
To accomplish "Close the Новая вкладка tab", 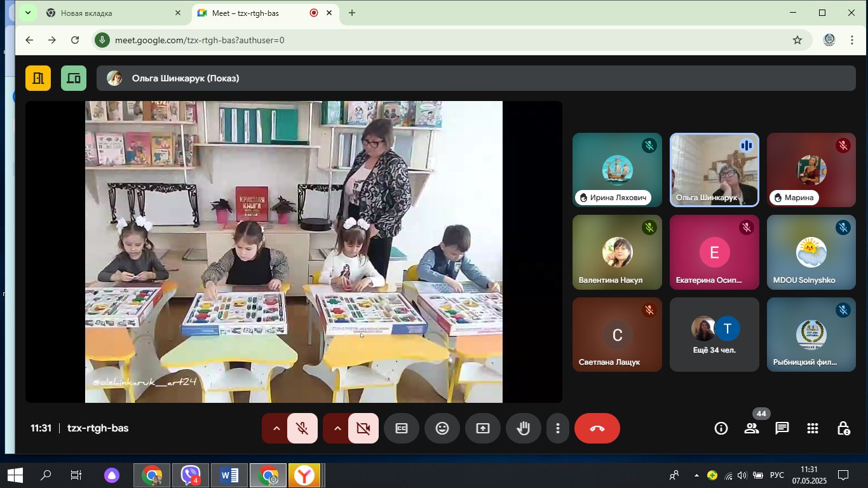I will (178, 13).
